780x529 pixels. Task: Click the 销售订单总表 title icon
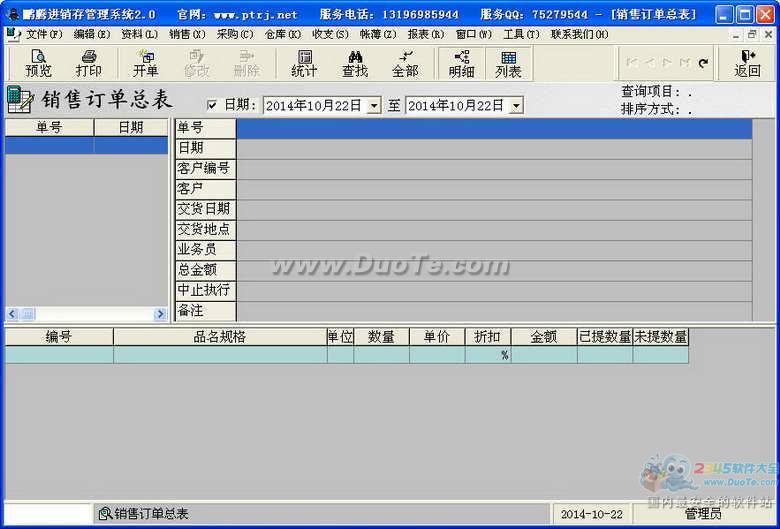point(20,100)
